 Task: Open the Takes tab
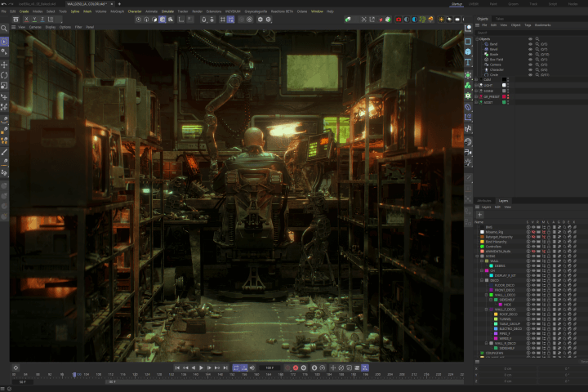coord(499,18)
